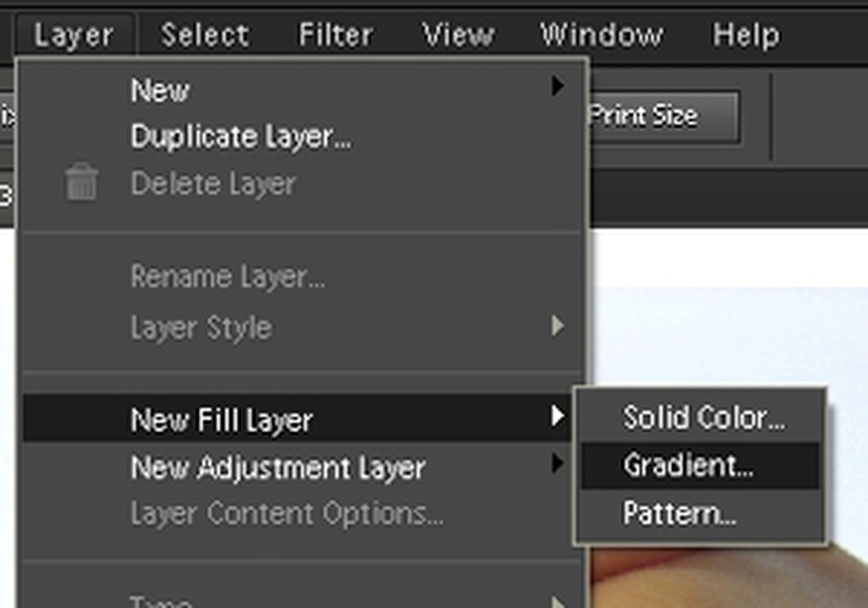This screenshot has width=868, height=608.
Task: Click the New Adjustment Layer item
Action: [278, 467]
